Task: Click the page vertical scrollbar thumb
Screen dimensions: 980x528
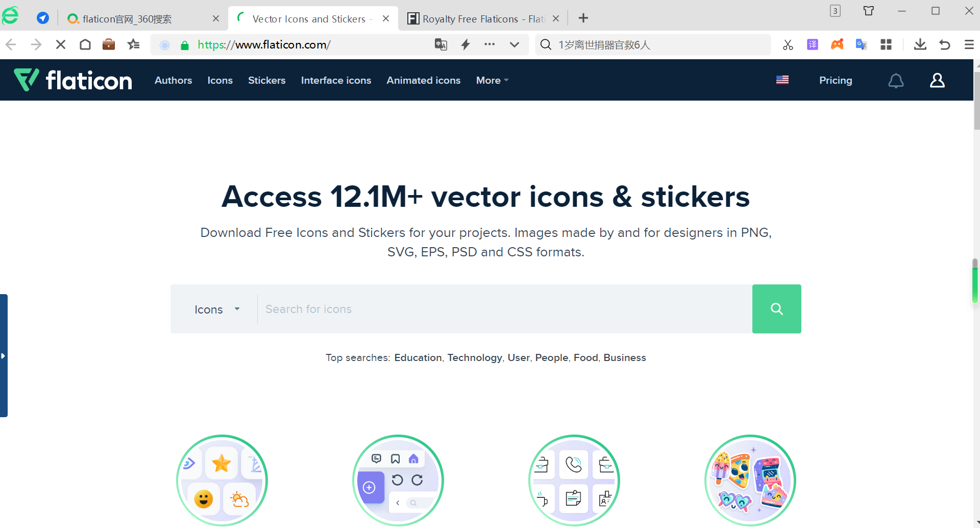Action: 976,100
